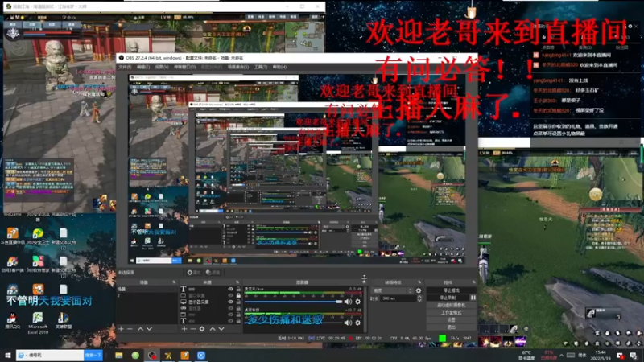The height and width of the screenshot is (362, 644).
Task: Move selected scene down with arrow
Action: pos(149,329)
